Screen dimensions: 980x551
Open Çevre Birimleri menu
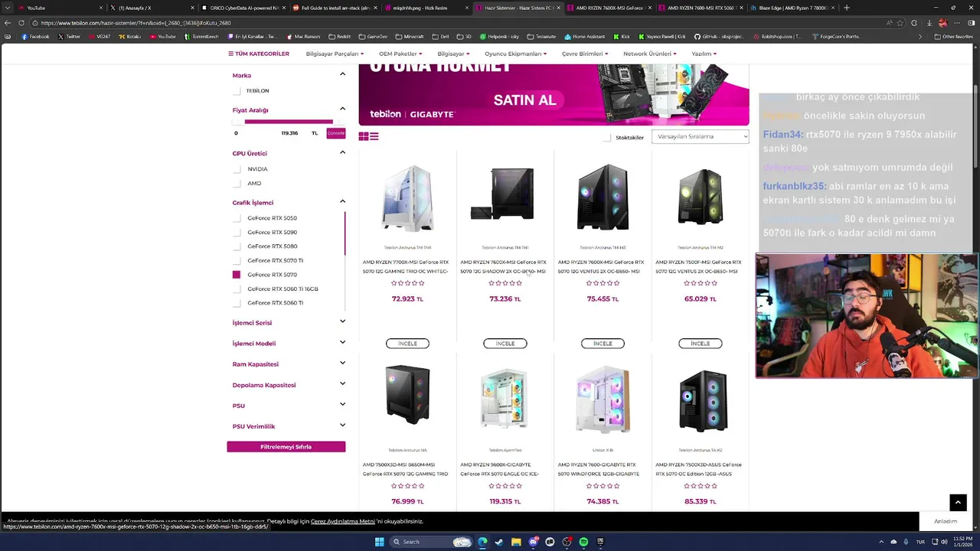[585, 54]
